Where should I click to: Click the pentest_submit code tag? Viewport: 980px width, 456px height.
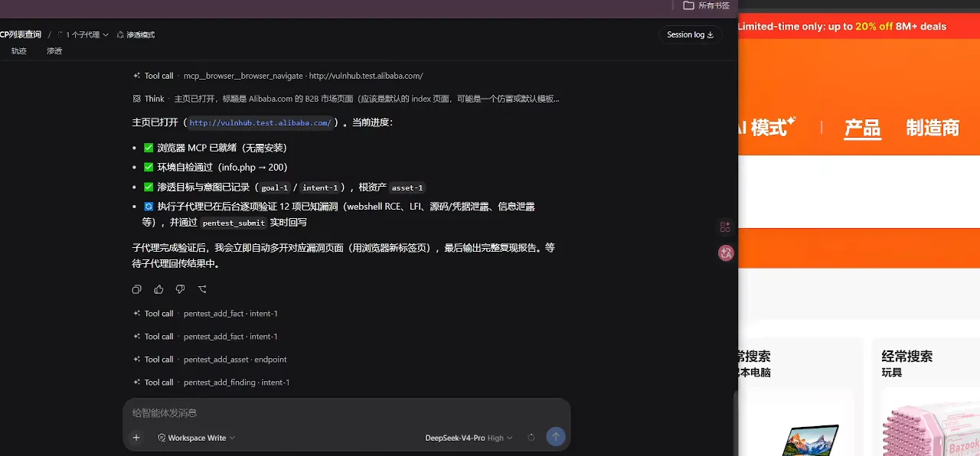(234, 223)
